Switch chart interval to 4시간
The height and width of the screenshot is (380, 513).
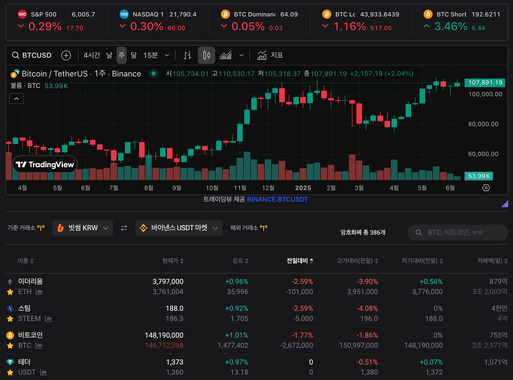pos(92,55)
